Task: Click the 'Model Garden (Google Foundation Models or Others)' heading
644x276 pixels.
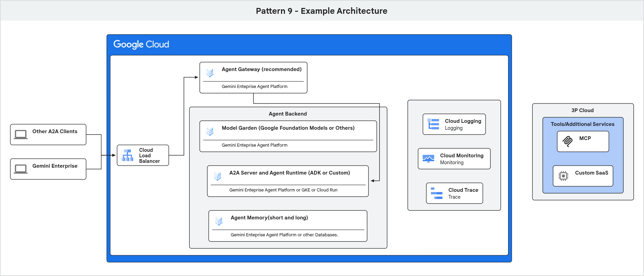Action: (288, 128)
